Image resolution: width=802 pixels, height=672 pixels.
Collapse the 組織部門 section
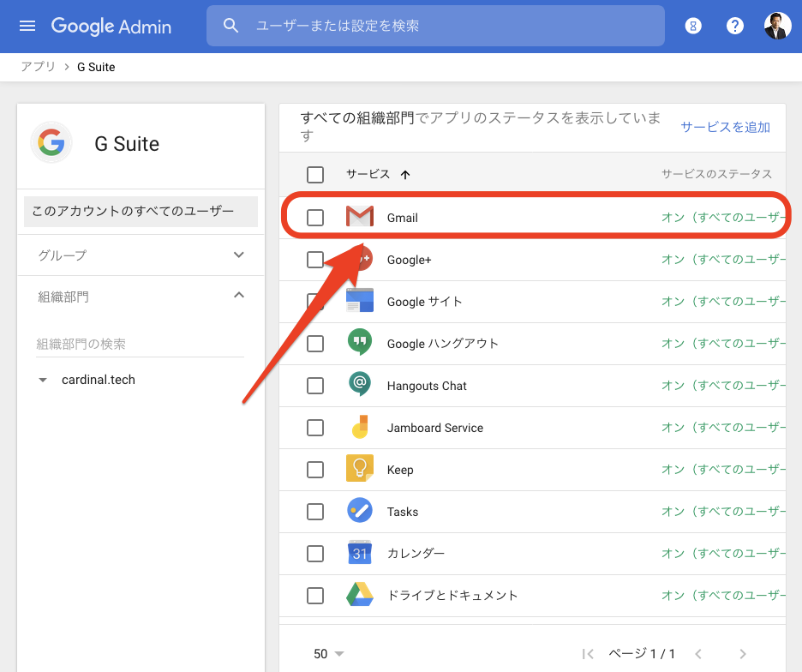238,296
